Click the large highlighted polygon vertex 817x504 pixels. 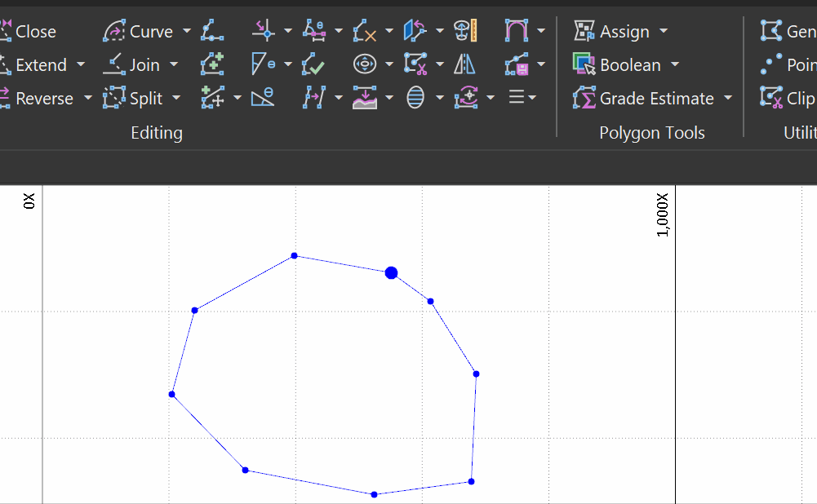391,273
